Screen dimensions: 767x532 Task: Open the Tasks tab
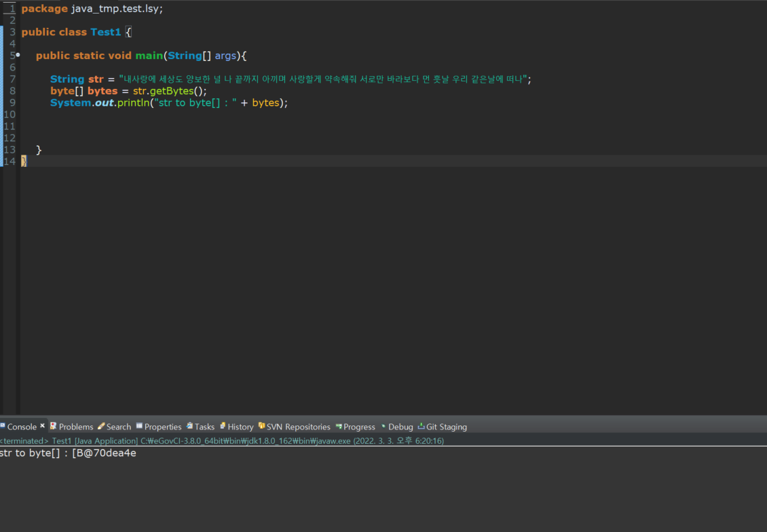pyautogui.click(x=200, y=426)
